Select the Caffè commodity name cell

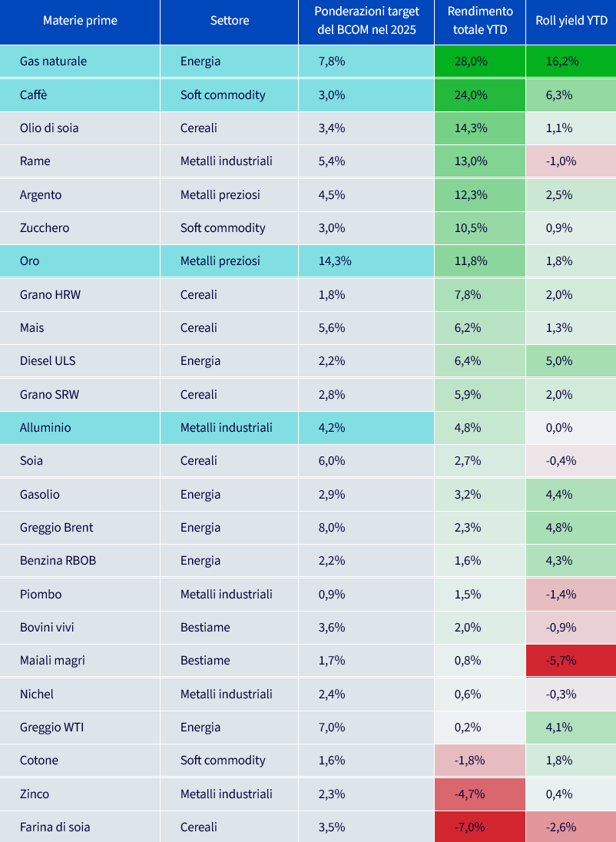tap(80, 95)
